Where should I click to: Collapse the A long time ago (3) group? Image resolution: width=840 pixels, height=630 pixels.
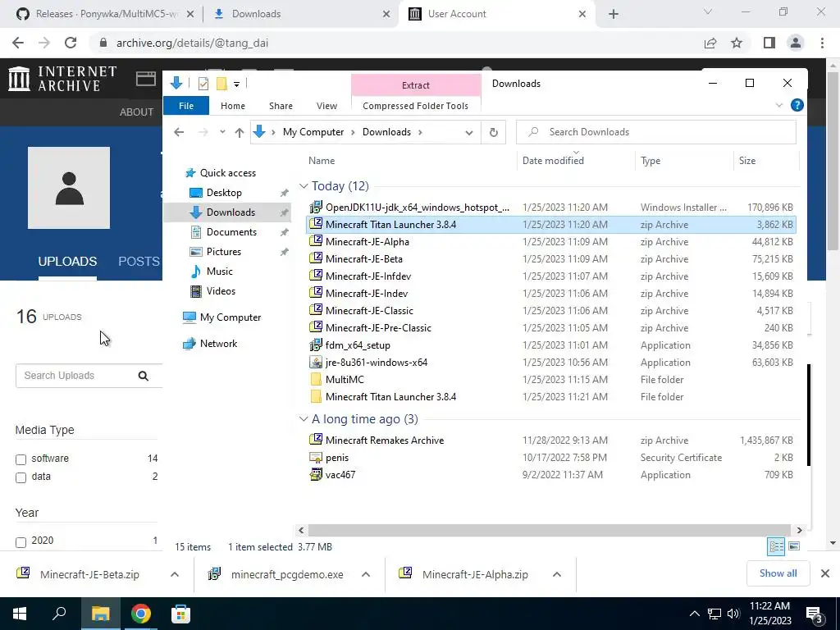click(304, 419)
